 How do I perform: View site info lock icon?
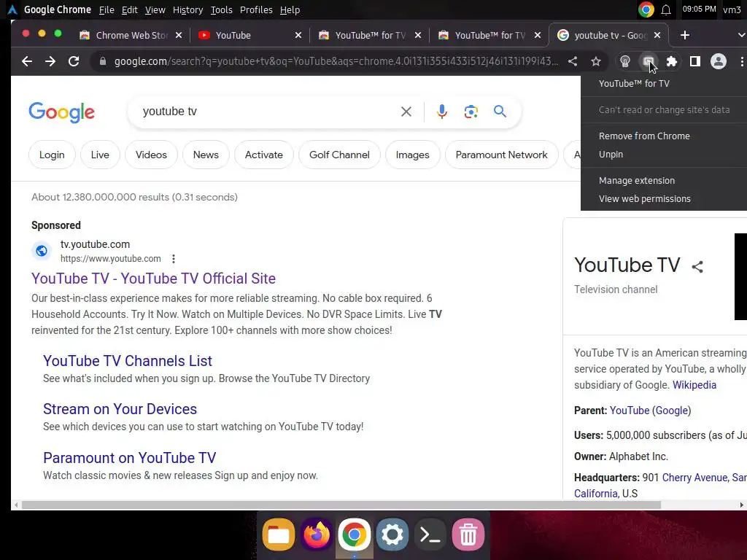coord(102,61)
